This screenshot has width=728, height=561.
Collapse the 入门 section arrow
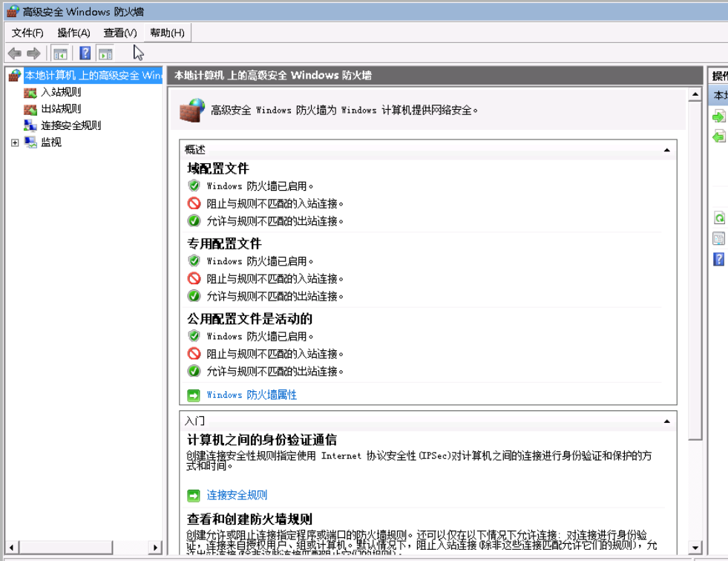pyautogui.click(x=666, y=421)
